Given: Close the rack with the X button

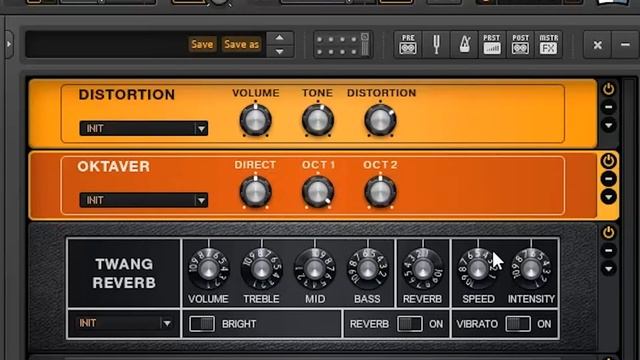Looking at the screenshot, I should (598, 44).
